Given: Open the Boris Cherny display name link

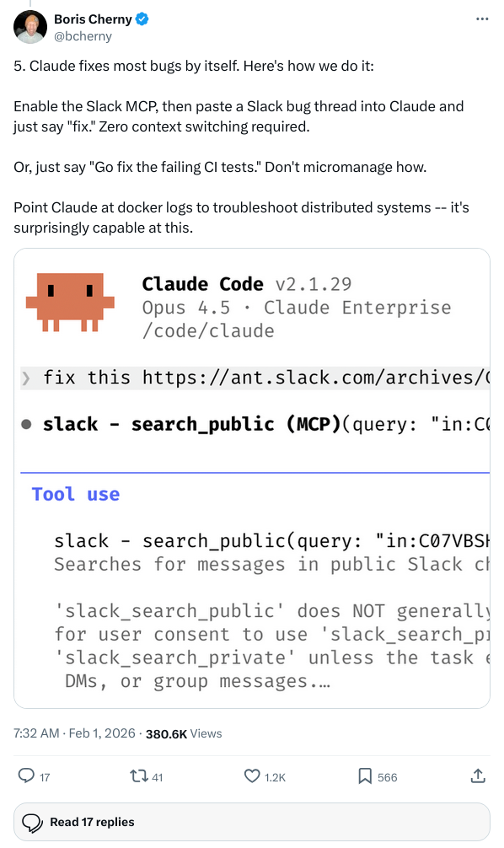Looking at the screenshot, I should 93,19.
